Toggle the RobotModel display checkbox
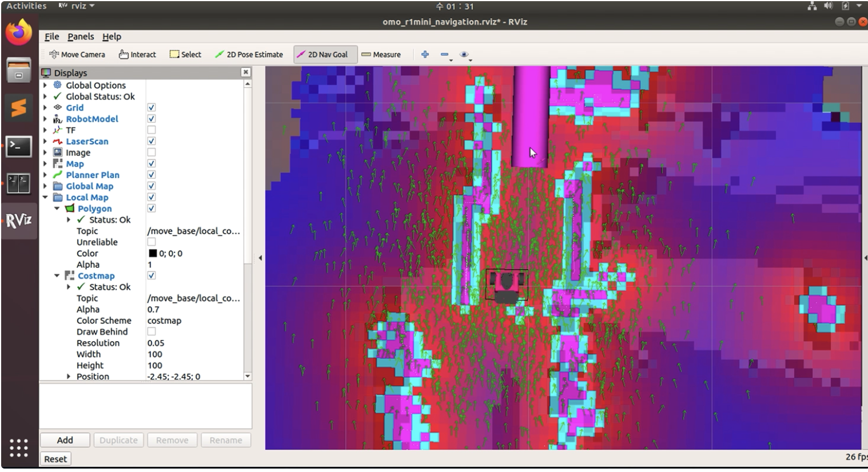 (x=152, y=119)
